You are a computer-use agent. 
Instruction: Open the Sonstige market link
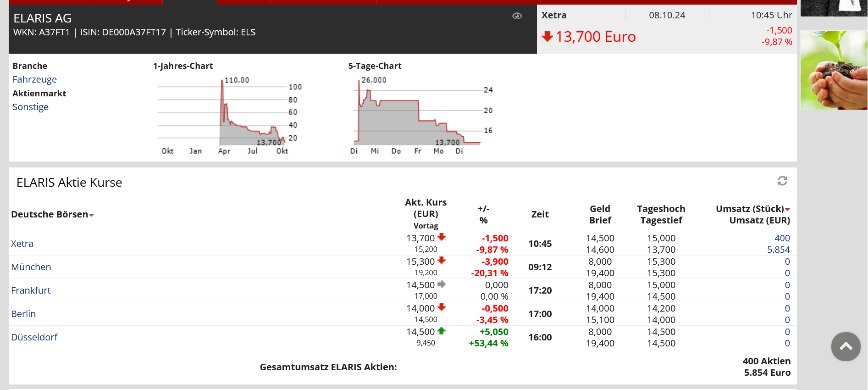[x=30, y=107]
